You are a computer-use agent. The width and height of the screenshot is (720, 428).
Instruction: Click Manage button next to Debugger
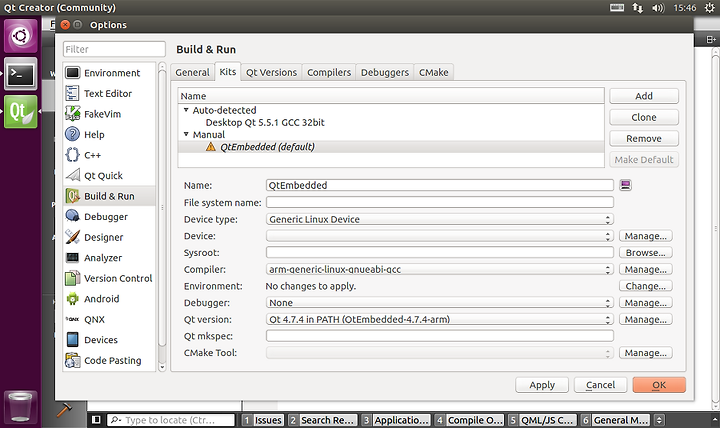[646, 303]
